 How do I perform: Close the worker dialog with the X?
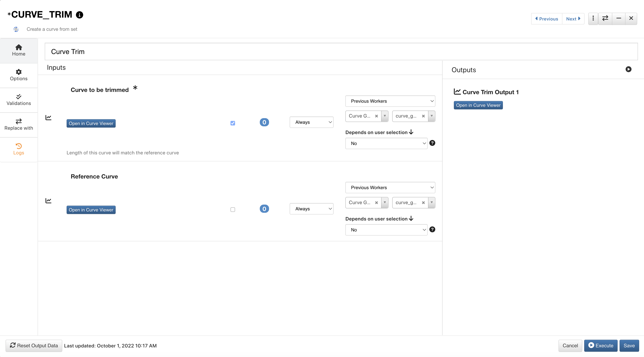tap(631, 19)
